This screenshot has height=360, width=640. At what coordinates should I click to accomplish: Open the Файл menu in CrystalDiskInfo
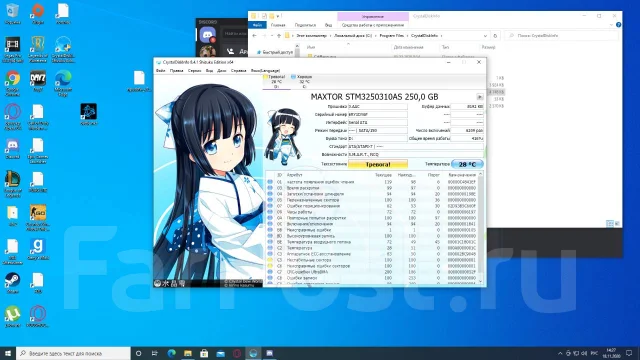[x=160, y=71]
